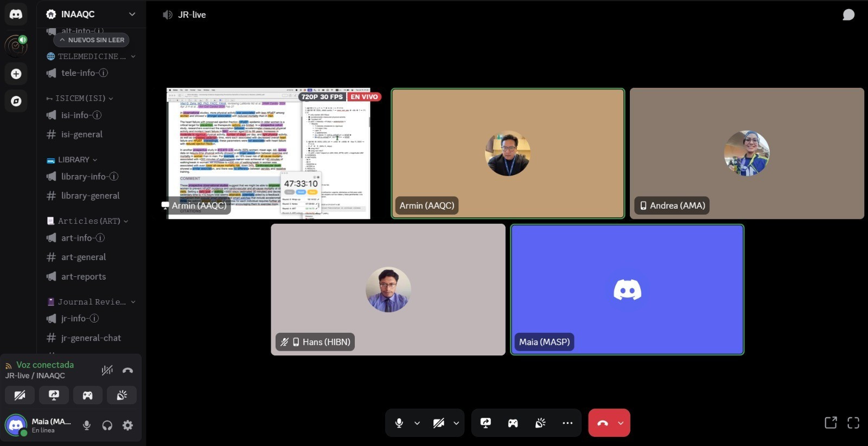This screenshot has width=868, height=446.
Task: Enter full screen mode icon
Action: click(x=853, y=423)
